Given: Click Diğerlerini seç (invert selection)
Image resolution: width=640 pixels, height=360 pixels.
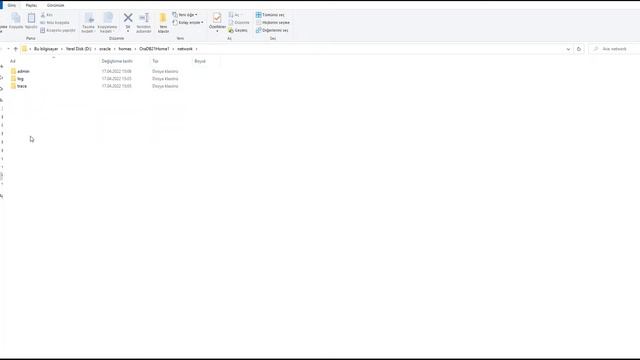Looking at the screenshot, I should (x=272, y=30).
